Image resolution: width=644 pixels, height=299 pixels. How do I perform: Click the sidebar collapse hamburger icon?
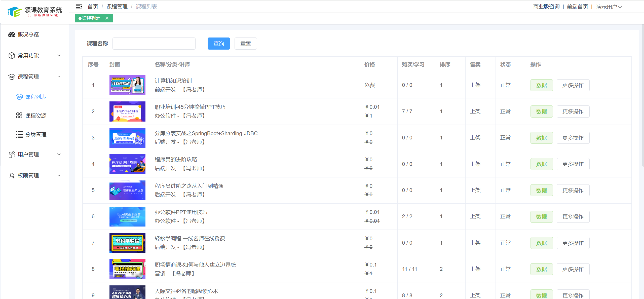coord(79,7)
